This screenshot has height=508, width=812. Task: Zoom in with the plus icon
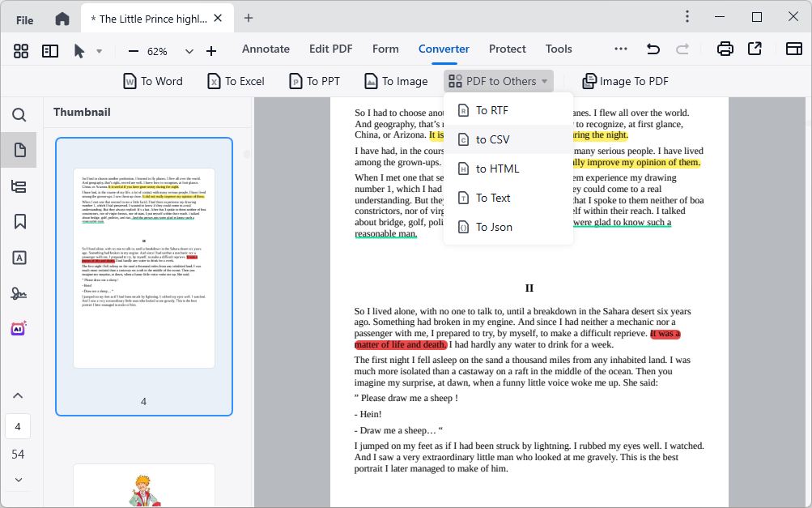[x=211, y=51]
